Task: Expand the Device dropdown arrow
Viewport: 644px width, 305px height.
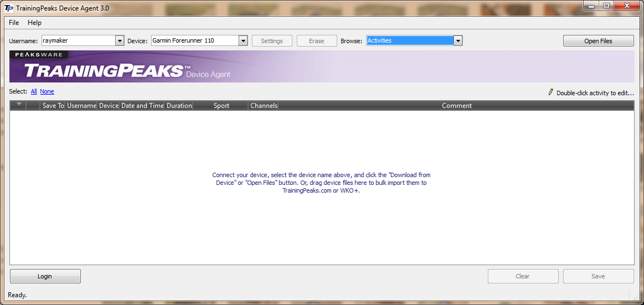Action: [243, 40]
